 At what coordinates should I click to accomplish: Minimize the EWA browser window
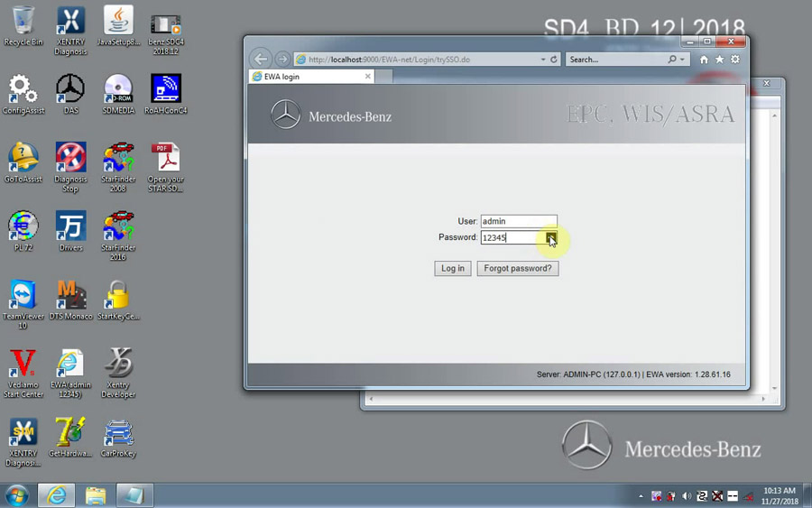690,42
